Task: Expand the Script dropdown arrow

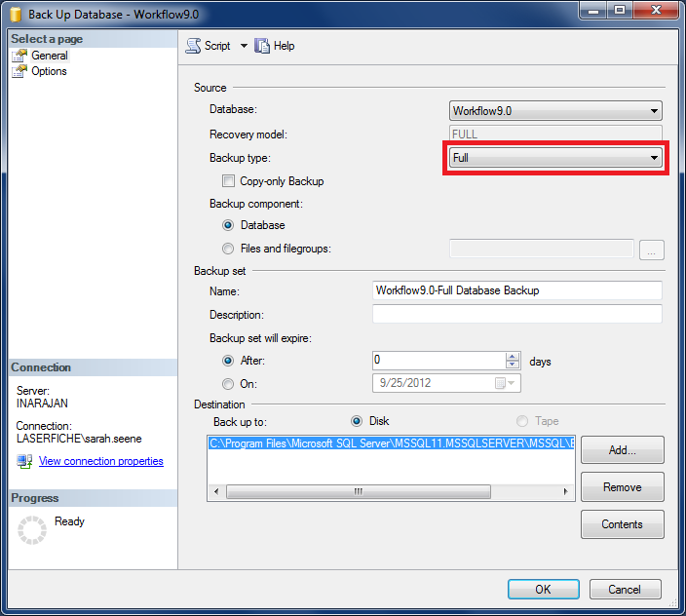Action: pyautogui.click(x=244, y=46)
